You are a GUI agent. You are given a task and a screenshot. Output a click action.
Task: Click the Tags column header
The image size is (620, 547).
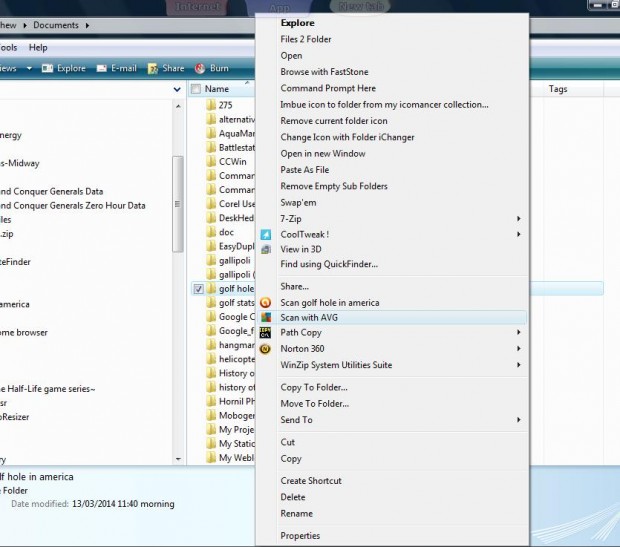[x=558, y=89]
